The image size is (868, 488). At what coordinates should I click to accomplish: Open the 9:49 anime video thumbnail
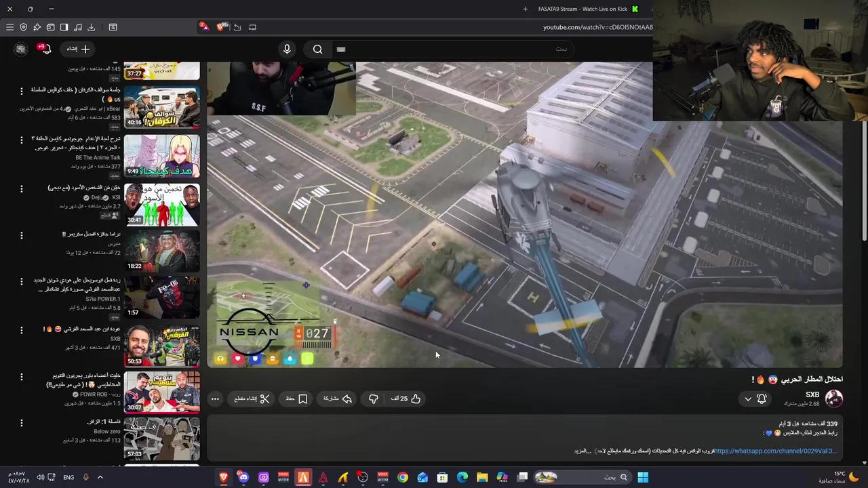[162, 155]
